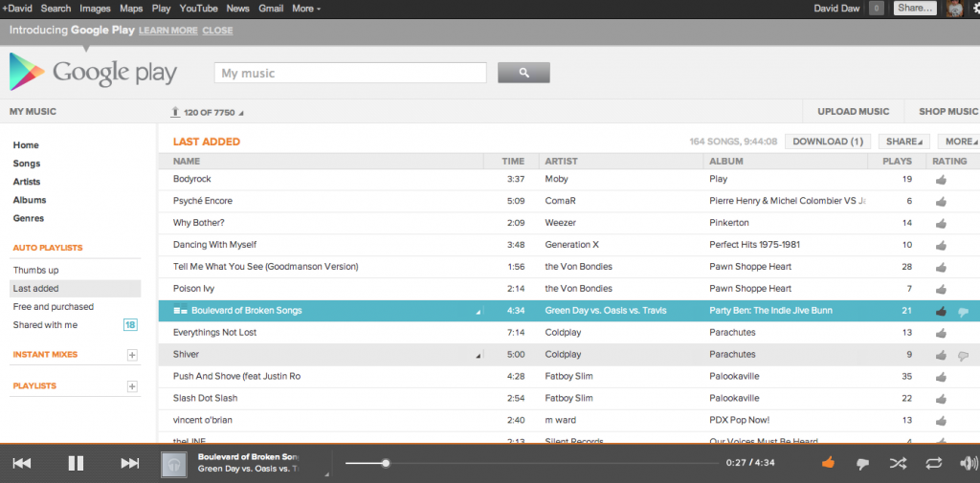Open the Shiver row options triangle
980x483 pixels.
[479, 356]
